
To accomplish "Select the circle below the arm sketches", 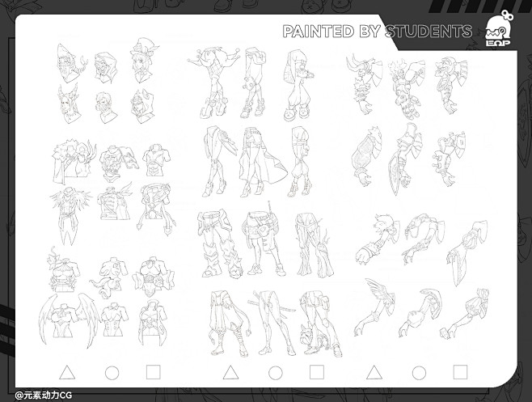I will coord(419,373).
